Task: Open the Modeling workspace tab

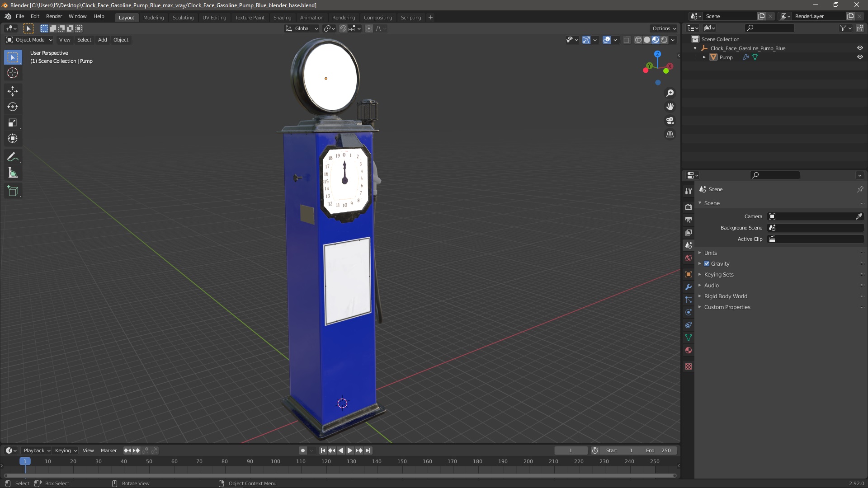Action: point(153,17)
